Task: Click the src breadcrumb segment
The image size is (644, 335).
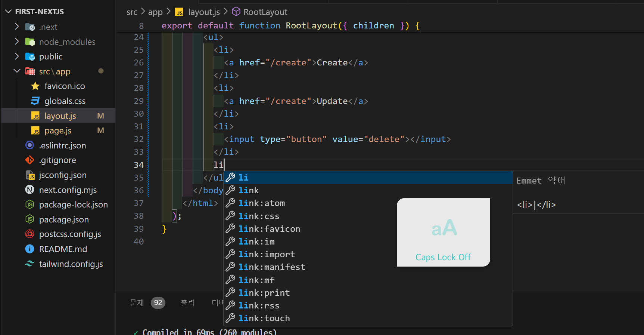Action: pyautogui.click(x=132, y=12)
